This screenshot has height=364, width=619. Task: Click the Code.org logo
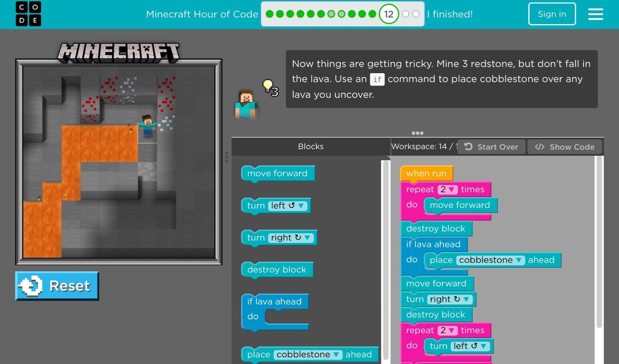click(28, 14)
